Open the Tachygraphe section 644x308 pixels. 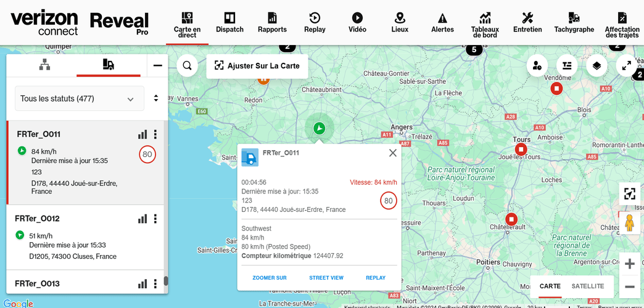click(574, 23)
